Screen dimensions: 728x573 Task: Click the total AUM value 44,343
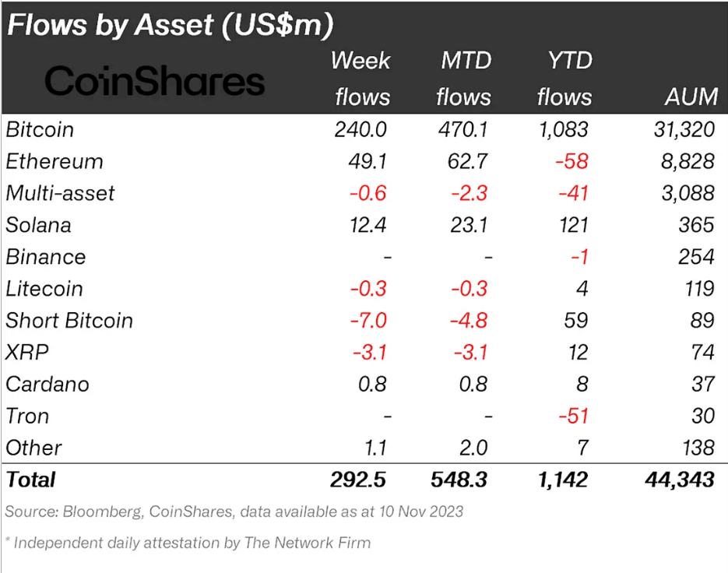(x=681, y=480)
